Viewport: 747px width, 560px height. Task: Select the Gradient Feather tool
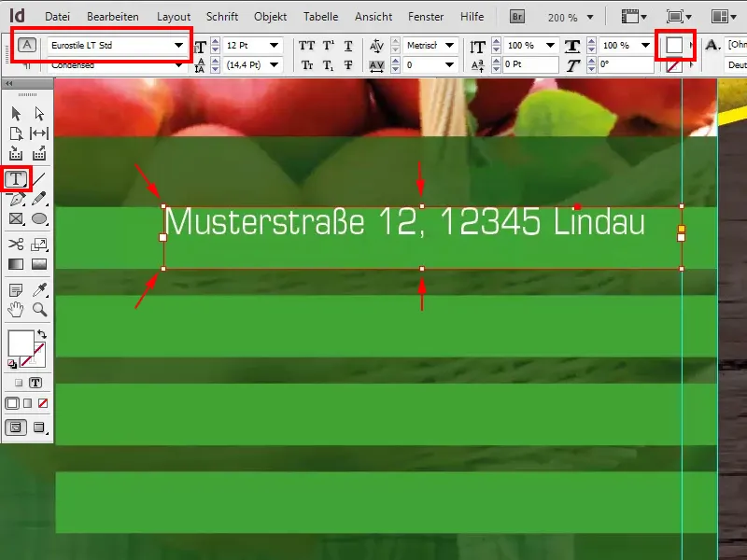39,264
